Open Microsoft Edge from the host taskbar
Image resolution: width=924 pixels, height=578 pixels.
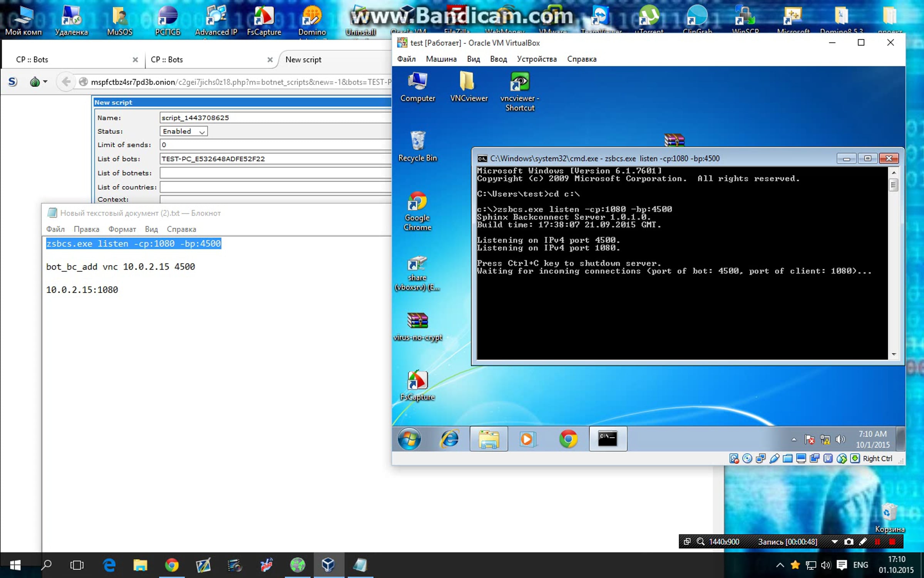109,565
